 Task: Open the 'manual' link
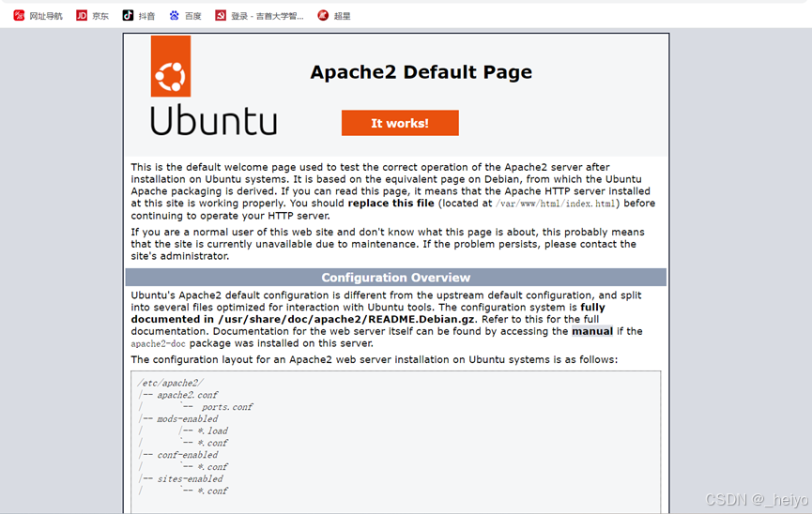pos(592,331)
